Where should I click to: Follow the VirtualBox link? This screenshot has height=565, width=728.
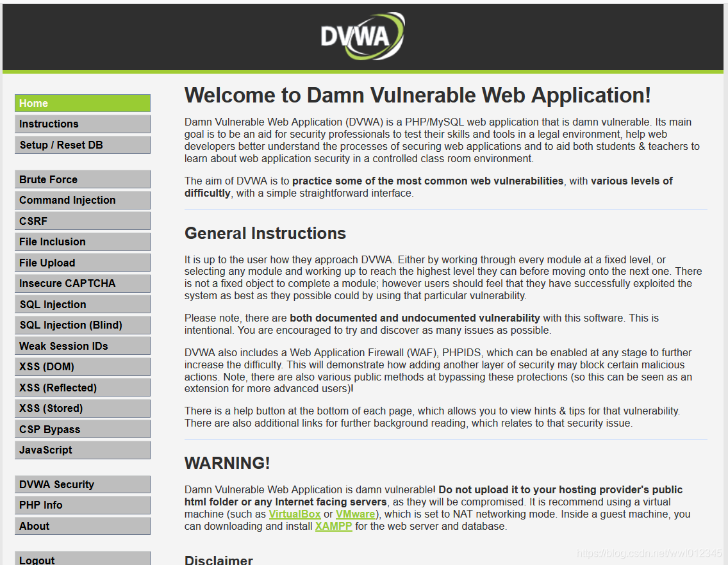click(x=295, y=514)
